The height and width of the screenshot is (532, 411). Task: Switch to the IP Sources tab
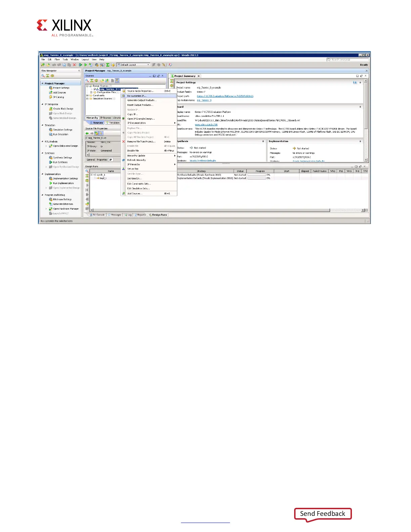[x=105, y=118]
